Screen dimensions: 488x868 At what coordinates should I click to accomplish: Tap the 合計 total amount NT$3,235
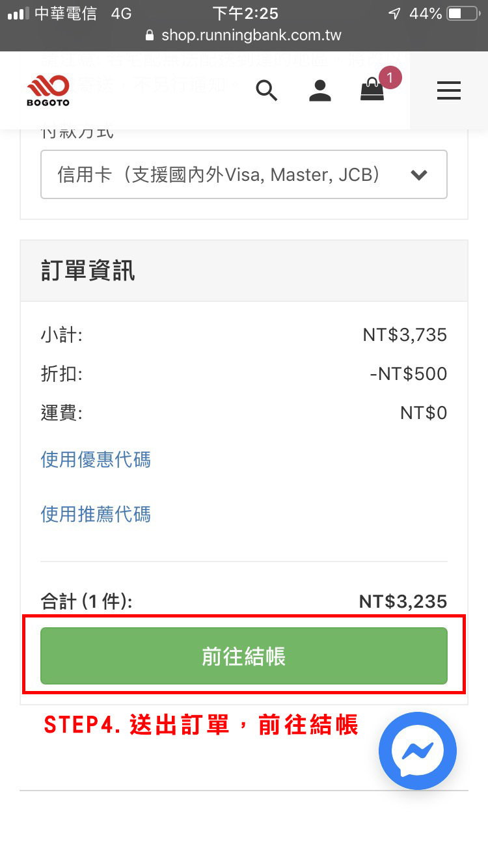(403, 601)
